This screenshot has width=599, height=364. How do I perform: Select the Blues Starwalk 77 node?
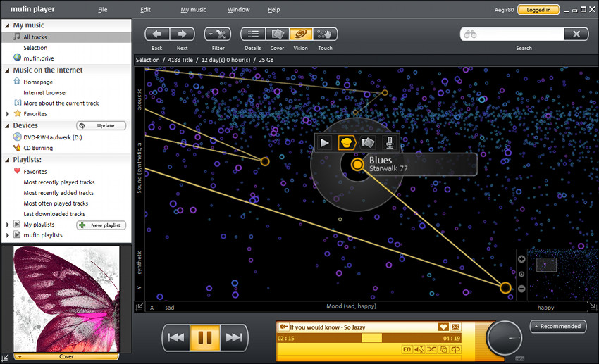pyautogui.click(x=357, y=165)
